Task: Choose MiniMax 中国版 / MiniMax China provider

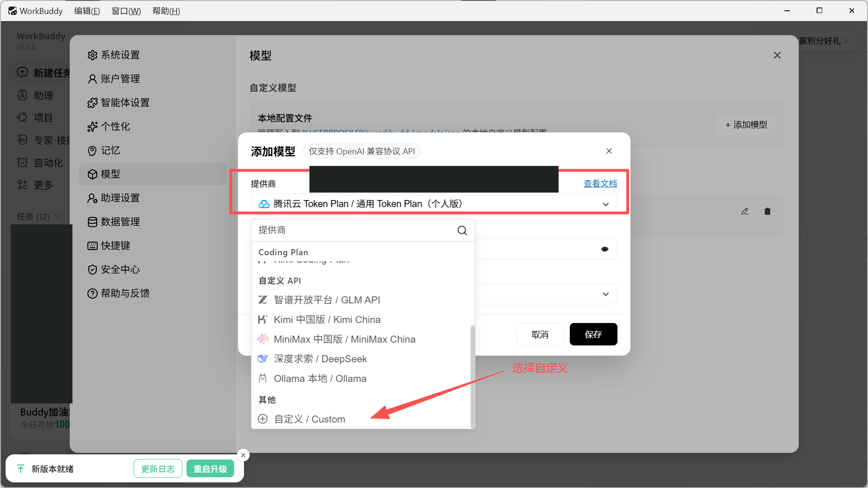Action: (x=360, y=339)
